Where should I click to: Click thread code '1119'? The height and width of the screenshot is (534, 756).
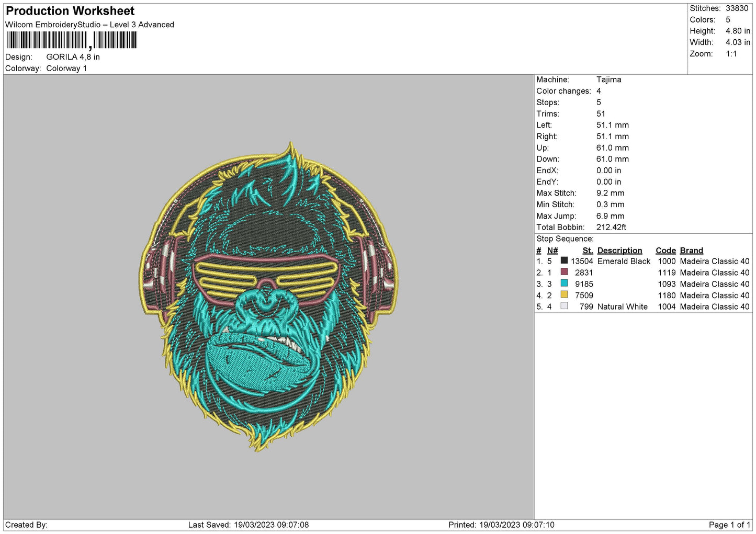[667, 273]
